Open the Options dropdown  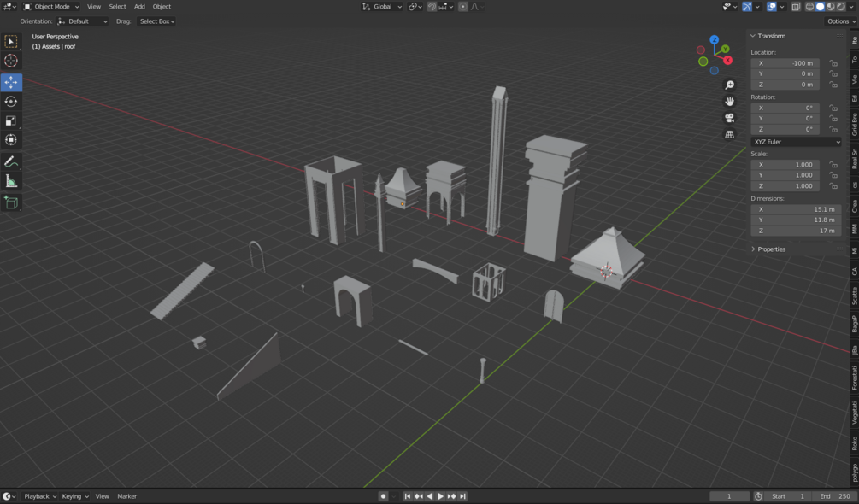coord(841,21)
